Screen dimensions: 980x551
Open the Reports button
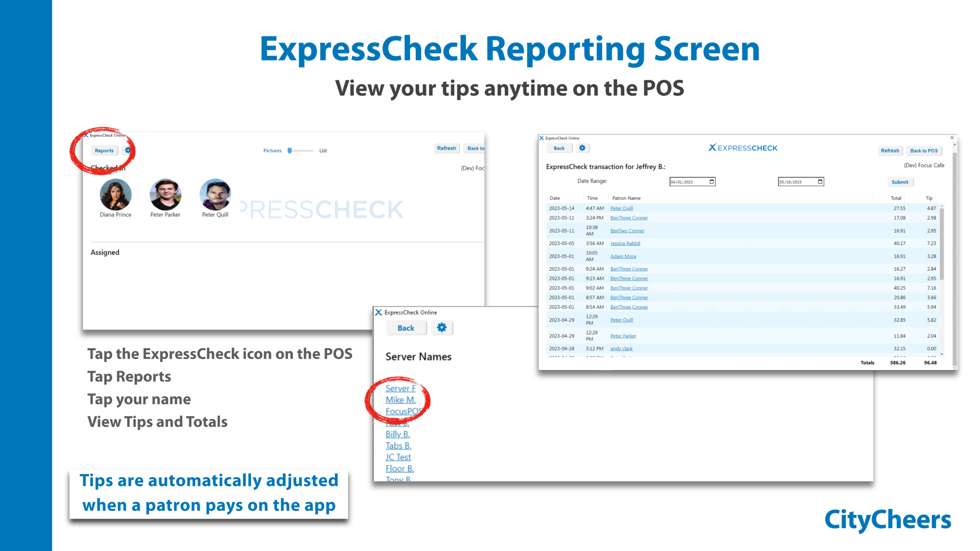(104, 151)
